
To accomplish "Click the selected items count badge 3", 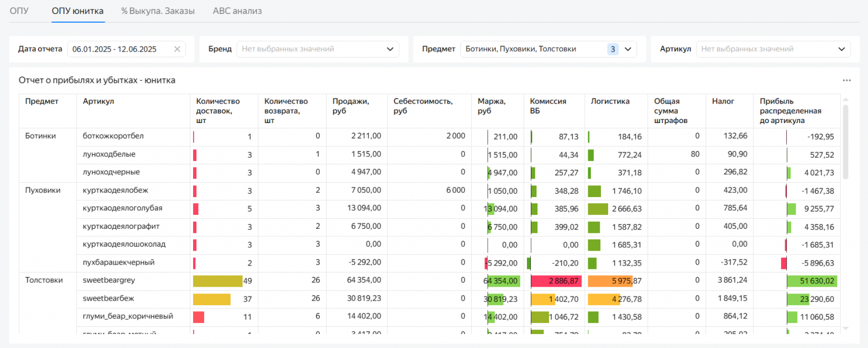I will pos(613,49).
